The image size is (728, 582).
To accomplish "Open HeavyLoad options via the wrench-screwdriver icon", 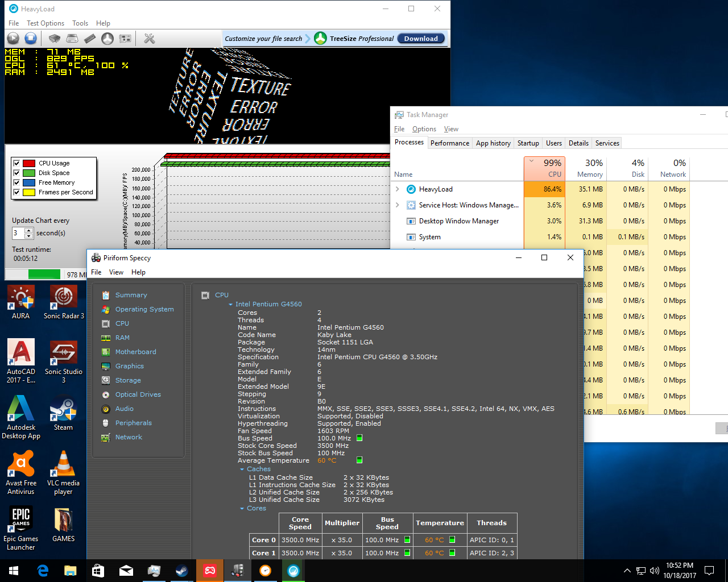I will click(150, 38).
